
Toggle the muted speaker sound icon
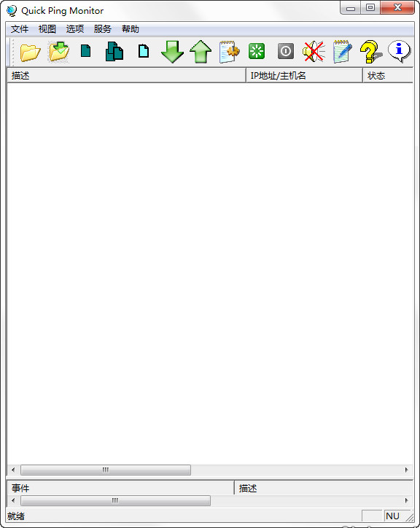[314, 52]
